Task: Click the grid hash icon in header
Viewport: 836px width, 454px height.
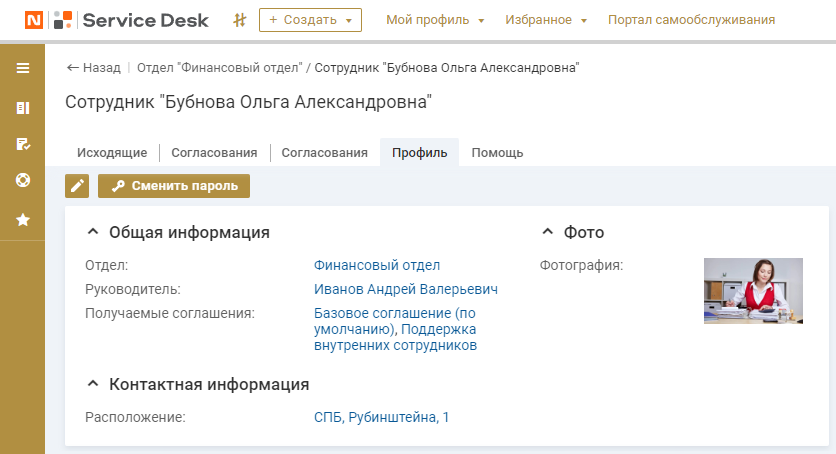Action: 239,20
